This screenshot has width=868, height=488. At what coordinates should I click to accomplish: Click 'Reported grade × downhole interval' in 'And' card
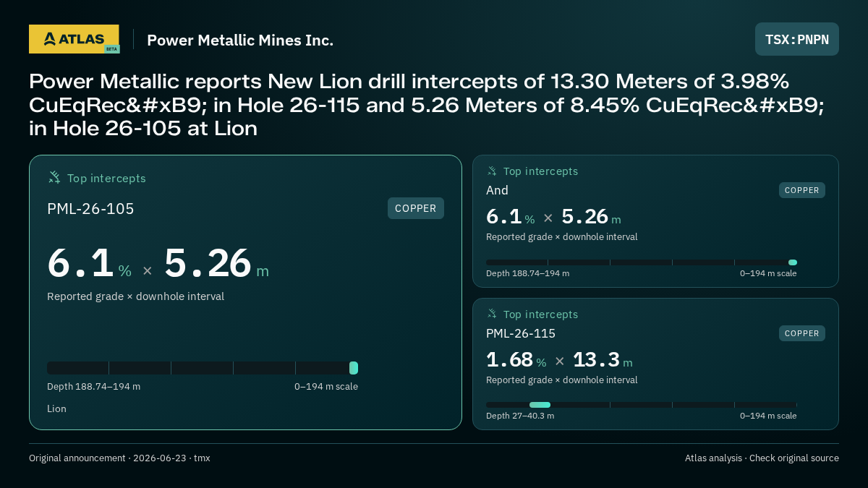tap(561, 236)
